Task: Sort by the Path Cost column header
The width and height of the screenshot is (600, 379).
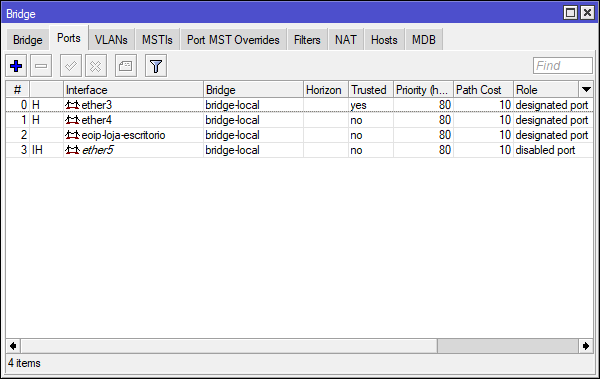Action: tap(483, 90)
